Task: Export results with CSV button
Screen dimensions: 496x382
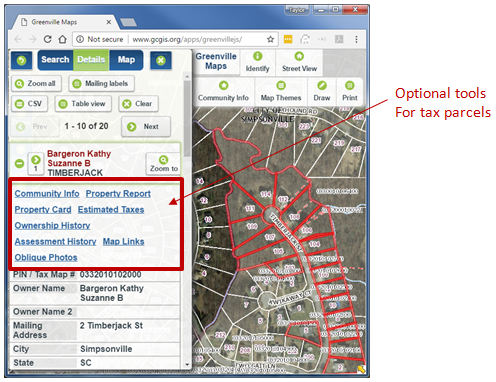Action: [29, 104]
